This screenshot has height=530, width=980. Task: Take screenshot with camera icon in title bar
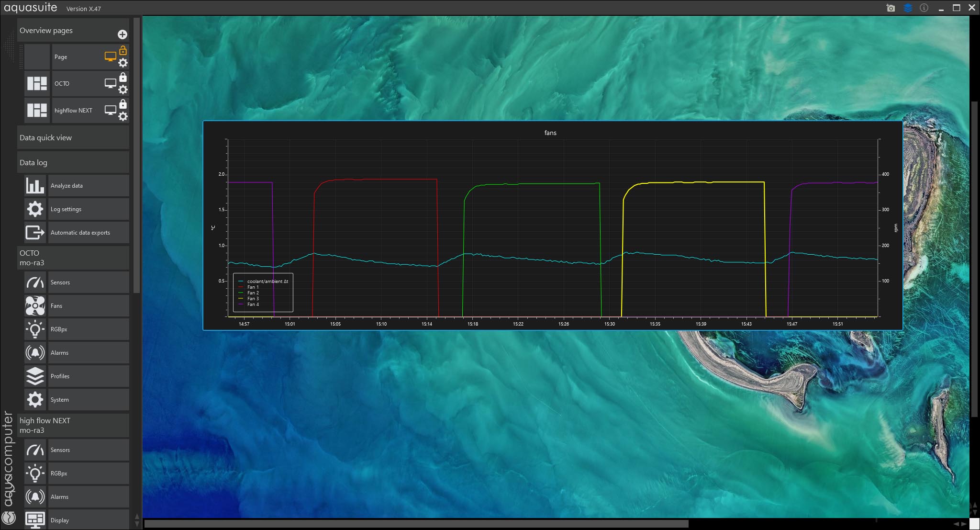891,8
